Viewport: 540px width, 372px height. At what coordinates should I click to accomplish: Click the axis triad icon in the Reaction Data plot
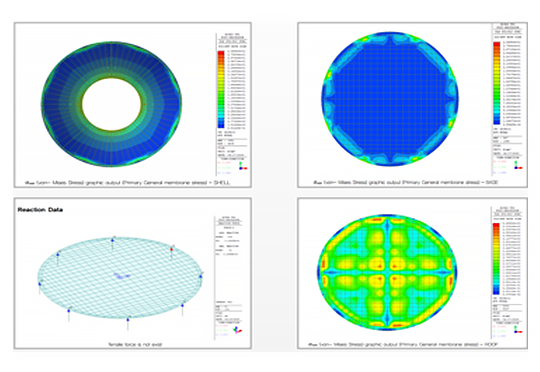(x=238, y=330)
